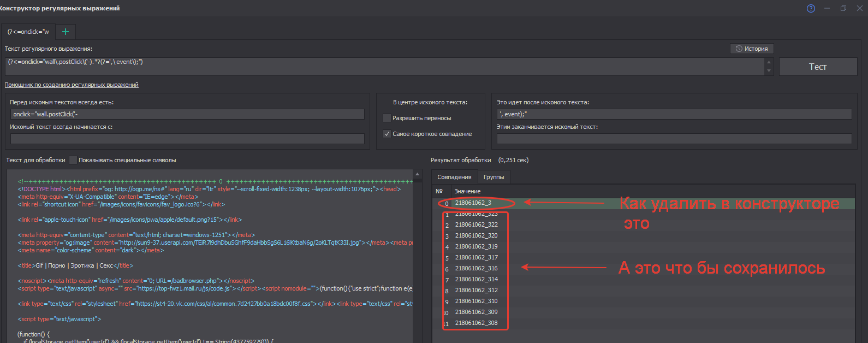Switch to the Группы tab
This screenshot has width=868, height=343.
(494, 177)
